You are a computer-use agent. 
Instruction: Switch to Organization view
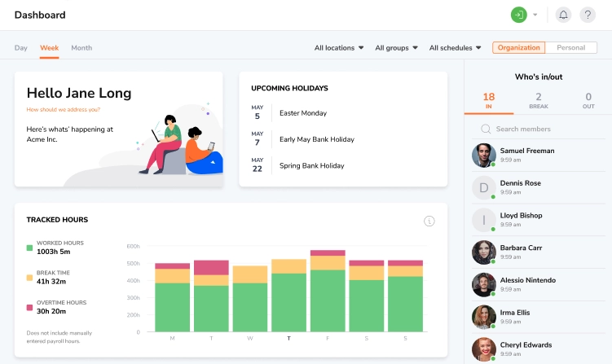pyautogui.click(x=518, y=48)
